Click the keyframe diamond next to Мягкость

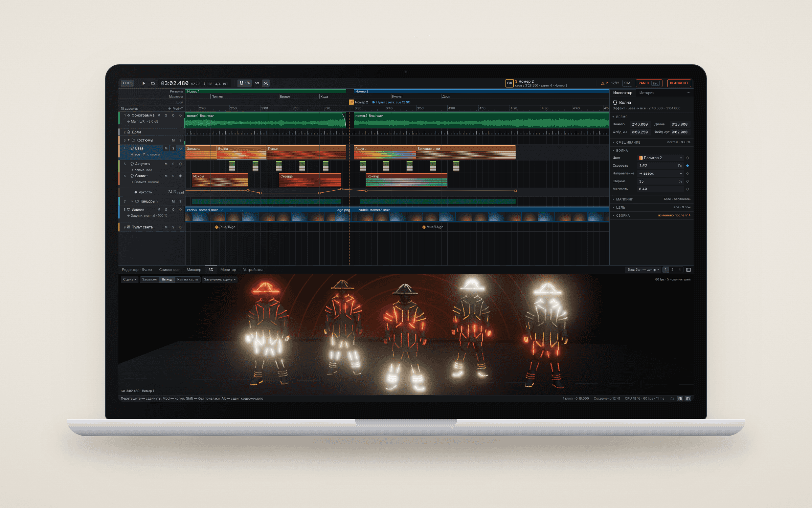pyautogui.click(x=687, y=189)
